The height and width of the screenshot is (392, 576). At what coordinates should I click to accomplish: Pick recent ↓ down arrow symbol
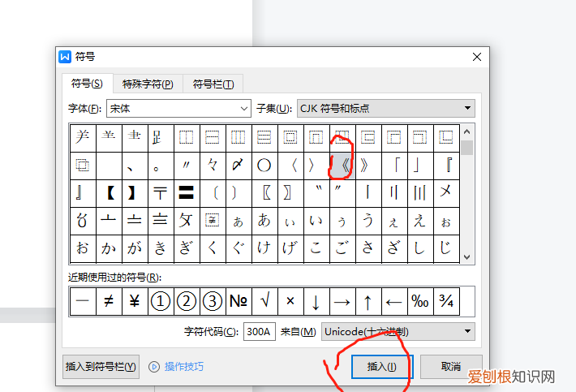(x=316, y=302)
